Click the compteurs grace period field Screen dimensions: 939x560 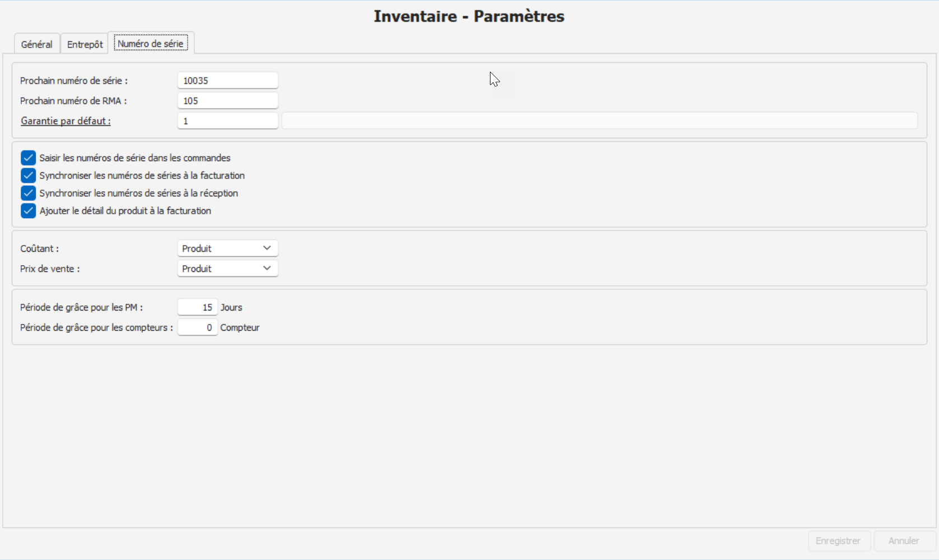(197, 327)
